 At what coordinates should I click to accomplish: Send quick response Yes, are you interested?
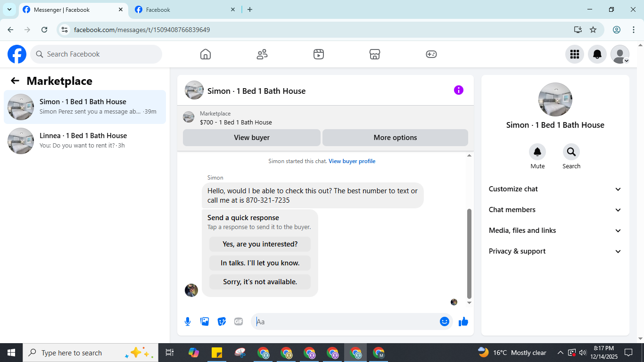pyautogui.click(x=260, y=244)
